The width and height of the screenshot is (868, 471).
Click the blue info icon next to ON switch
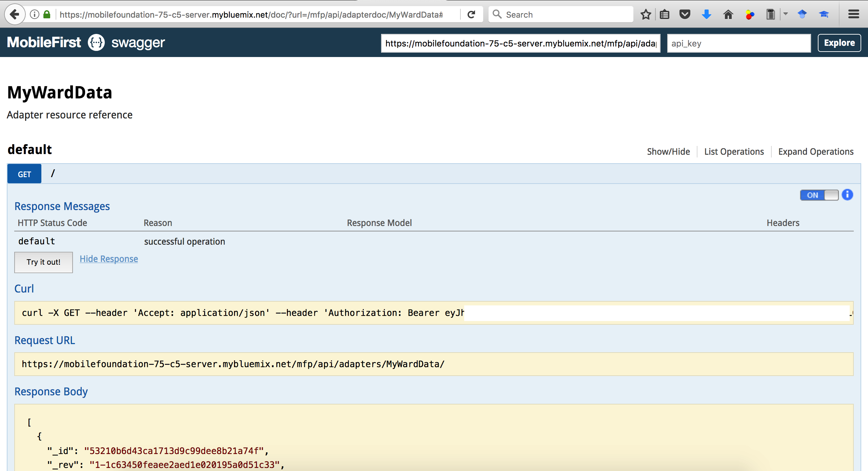click(x=847, y=195)
